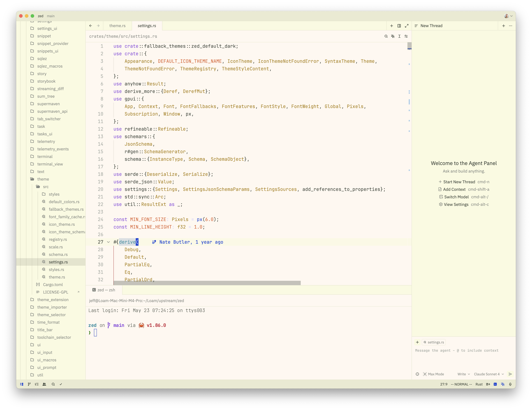Open the Claude Sonnet 4 model dropdown

pyautogui.click(x=489, y=374)
